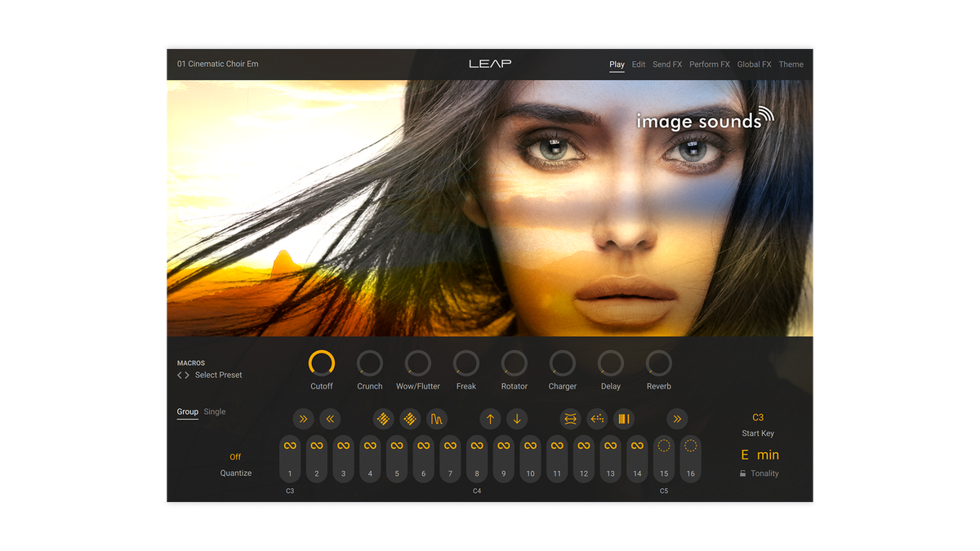Click the Start Key label
980x551 pixels.
tap(758, 433)
